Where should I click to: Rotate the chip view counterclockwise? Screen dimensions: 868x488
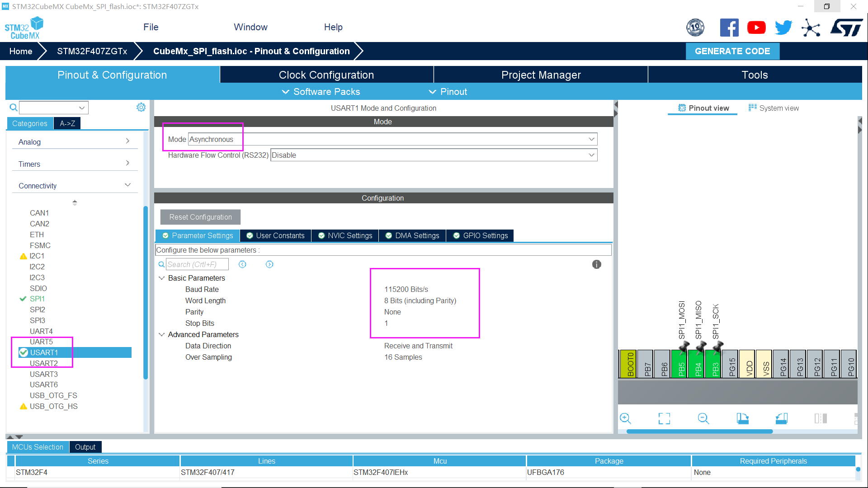click(x=781, y=418)
